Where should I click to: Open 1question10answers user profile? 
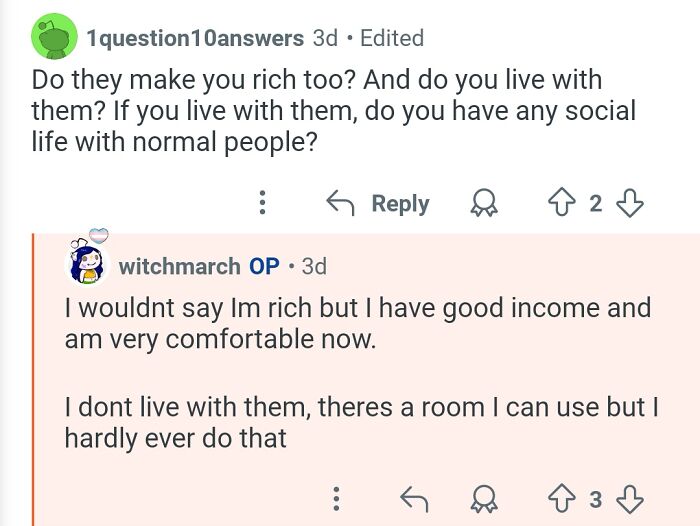[195, 38]
